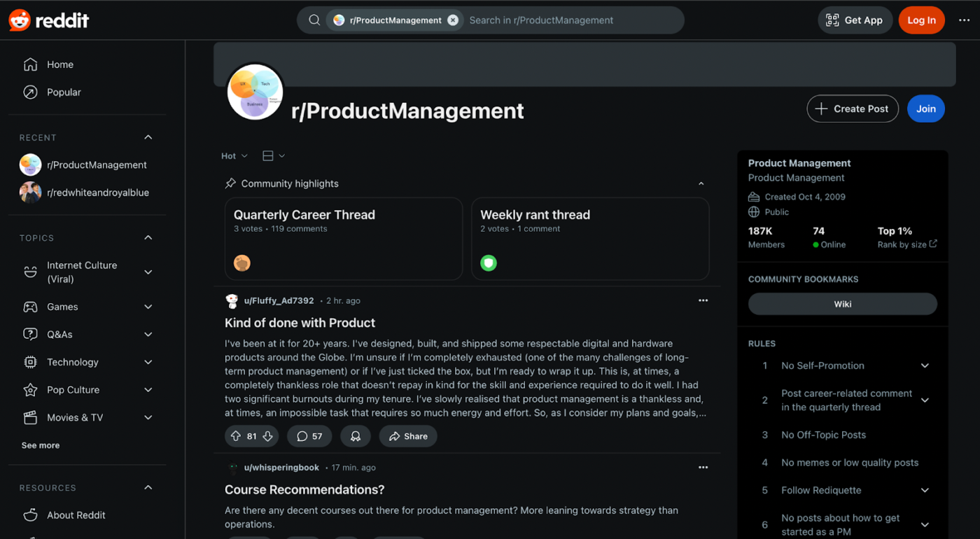Go to Popular in the left sidebar

64,92
